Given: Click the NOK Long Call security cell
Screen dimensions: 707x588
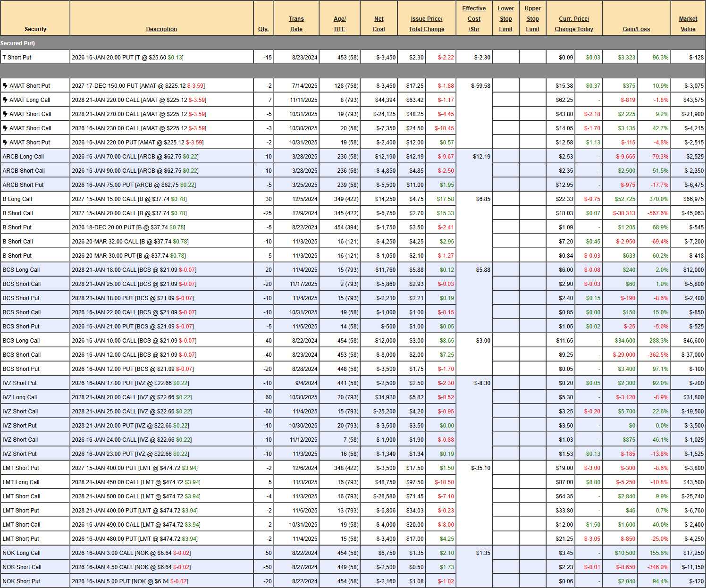Looking at the screenshot, I should pos(22,553).
